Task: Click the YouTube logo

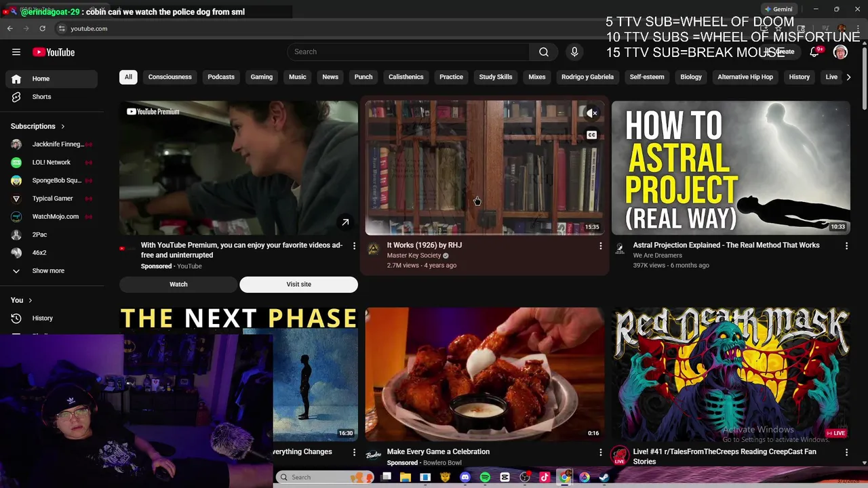Action: point(54,52)
